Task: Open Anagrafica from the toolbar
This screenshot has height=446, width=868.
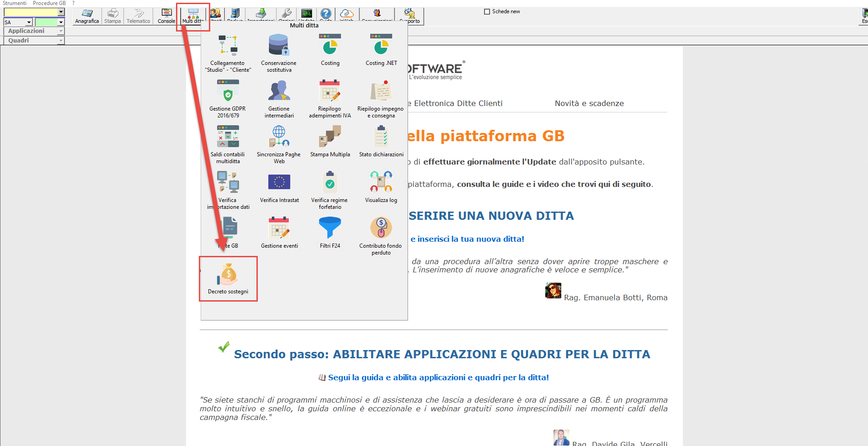Action: [87, 16]
